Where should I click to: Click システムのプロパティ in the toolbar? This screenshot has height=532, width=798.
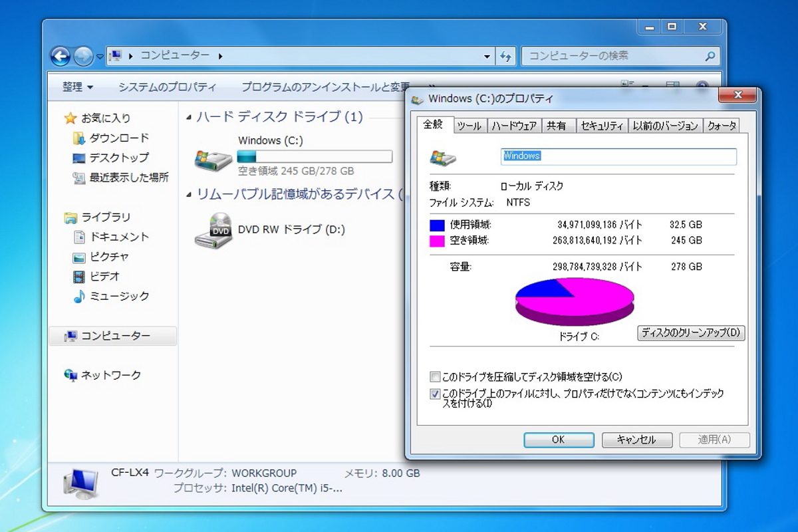click(167, 87)
